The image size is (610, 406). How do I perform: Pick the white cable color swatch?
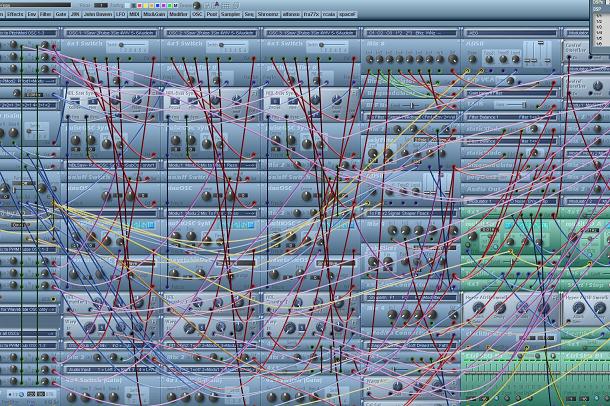tap(127, 5)
